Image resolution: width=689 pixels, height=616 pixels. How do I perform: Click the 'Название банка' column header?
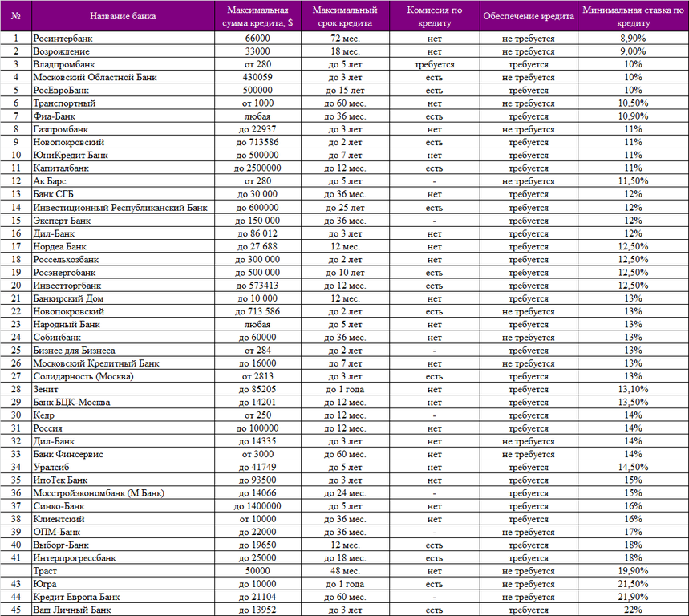point(123,16)
